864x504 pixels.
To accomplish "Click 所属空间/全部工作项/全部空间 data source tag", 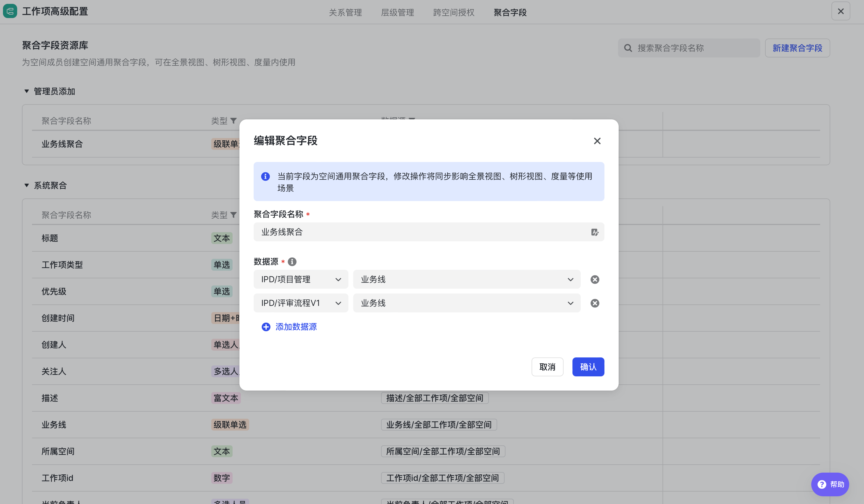I will 443,451.
